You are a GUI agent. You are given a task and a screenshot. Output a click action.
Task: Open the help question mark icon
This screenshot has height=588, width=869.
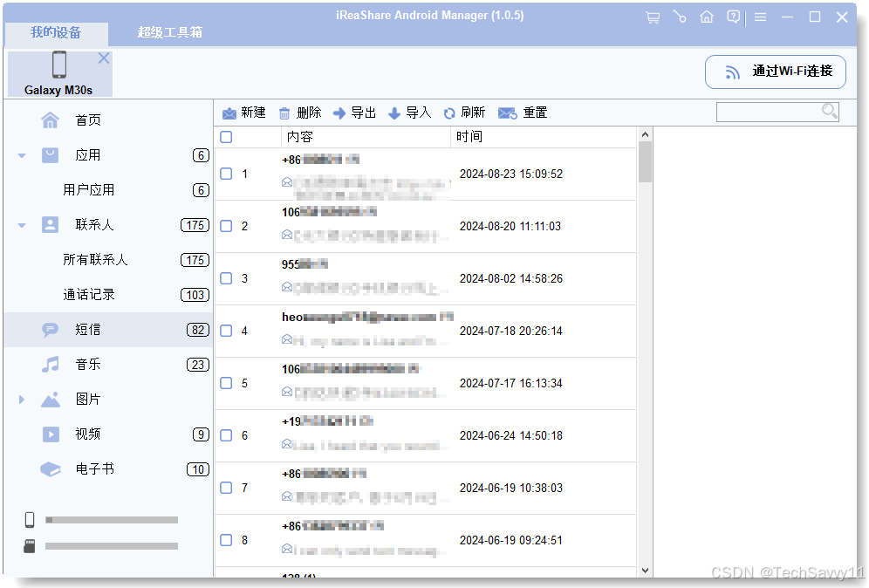[733, 17]
